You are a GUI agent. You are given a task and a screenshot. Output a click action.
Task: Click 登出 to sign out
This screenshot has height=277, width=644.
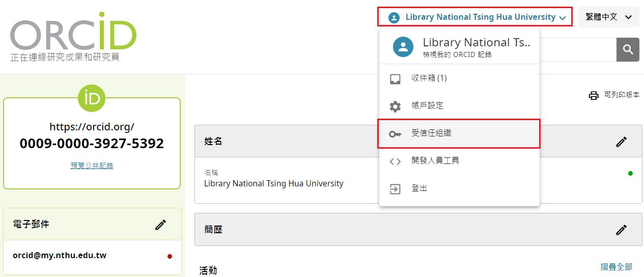(x=419, y=188)
